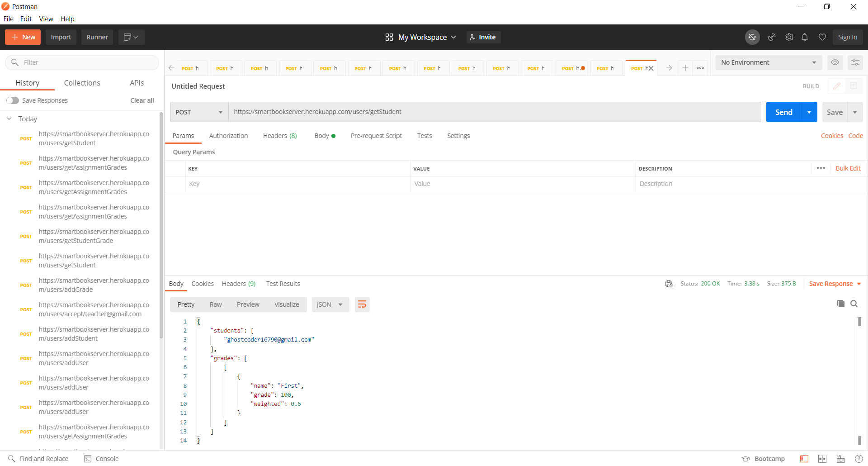Open the HTTP method POST dropdown
The image size is (868, 466).
[199, 112]
